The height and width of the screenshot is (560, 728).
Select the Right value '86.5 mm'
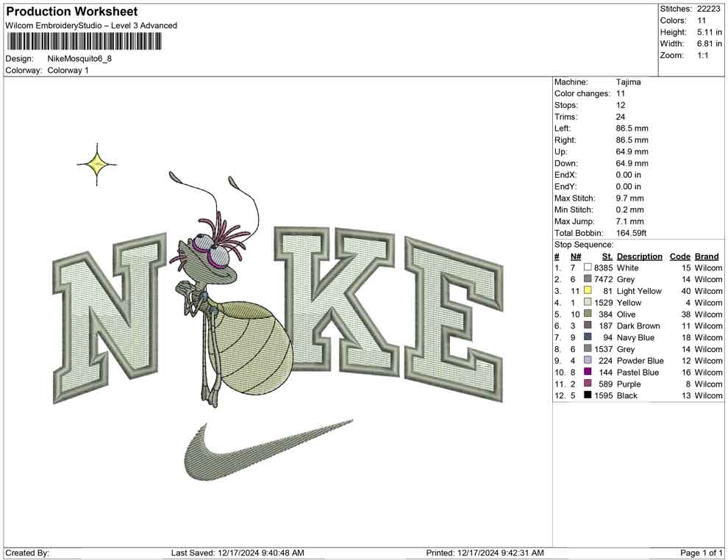632,140
